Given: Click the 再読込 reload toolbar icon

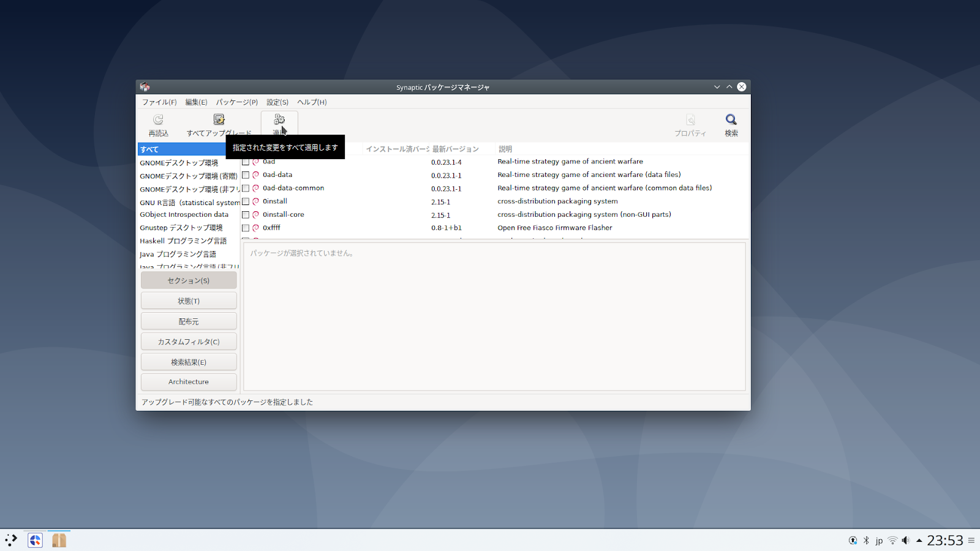Looking at the screenshot, I should click(158, 119).
